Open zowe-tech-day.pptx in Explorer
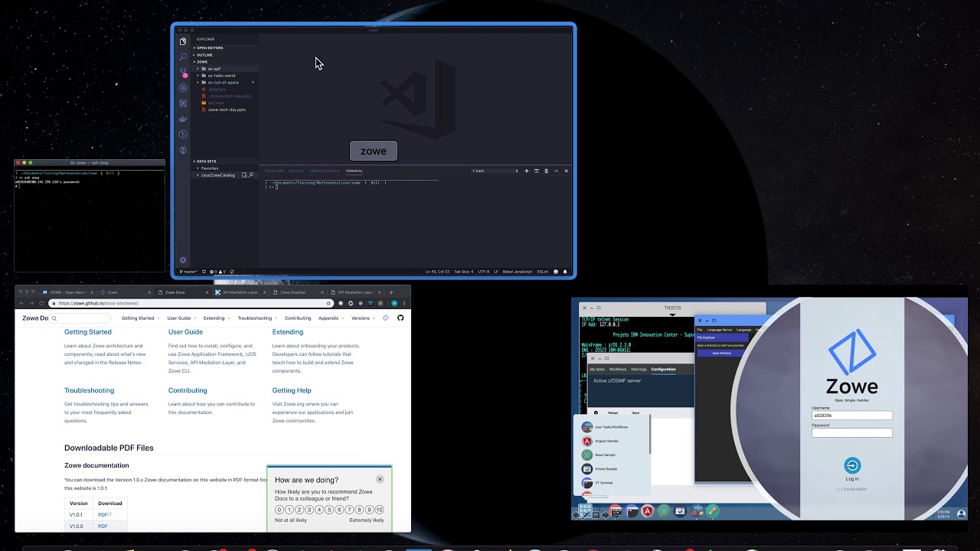Viewport: 980px width, 551px height. 227,109
